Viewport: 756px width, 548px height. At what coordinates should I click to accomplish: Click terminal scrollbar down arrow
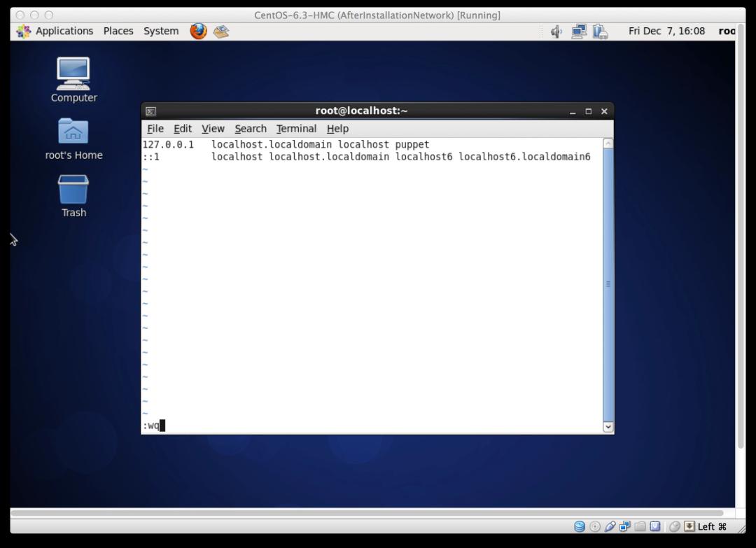pos(608,426)
